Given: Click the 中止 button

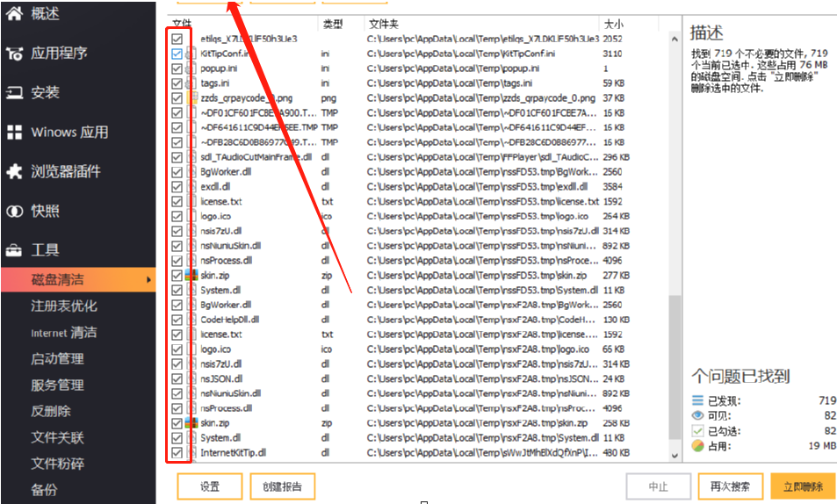Looking at the screenshot, I should (658, 486).
